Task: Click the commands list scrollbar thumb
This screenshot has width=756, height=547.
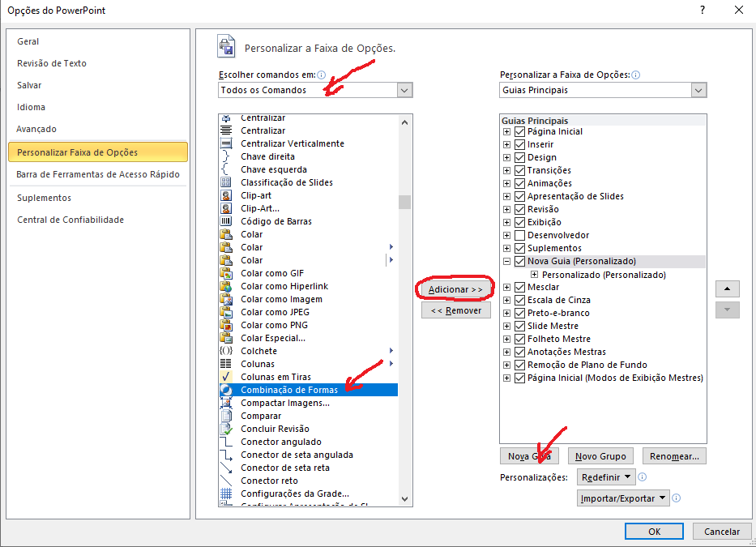Action: coord(404,202)
